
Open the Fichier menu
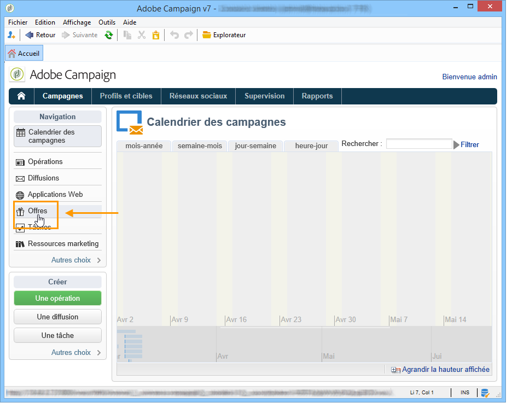(18, 22)
